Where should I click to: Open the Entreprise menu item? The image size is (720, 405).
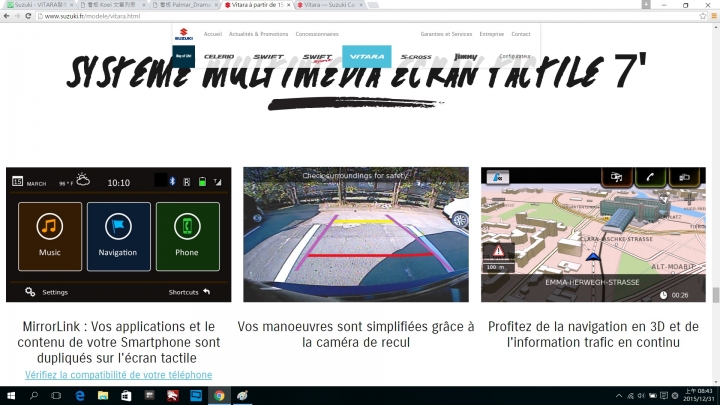pyautogui.click(x=491, y=34)
